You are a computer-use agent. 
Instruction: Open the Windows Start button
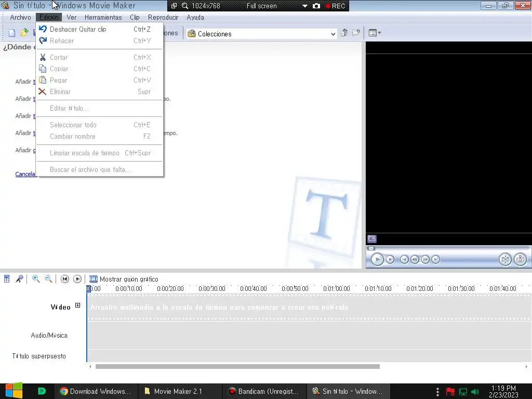pos(14,391)
